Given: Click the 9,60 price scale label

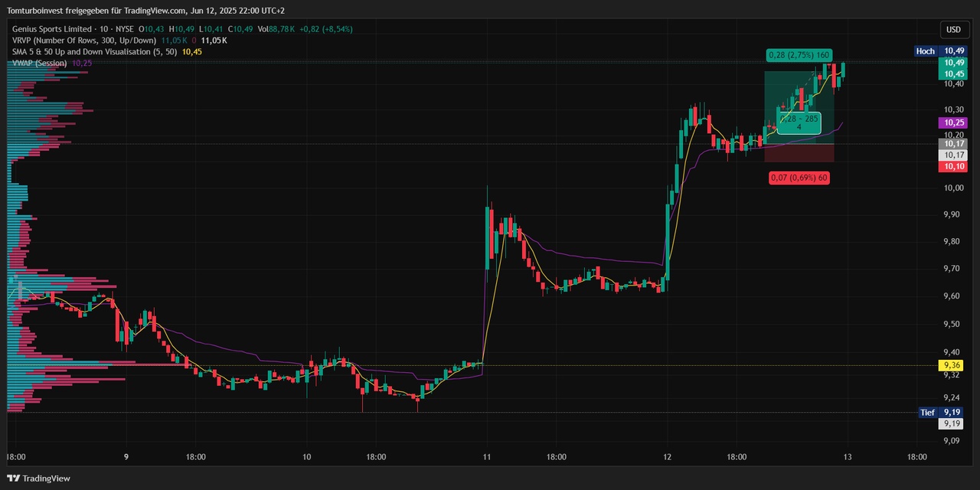Looking at the screenshot, I should [952, 296].
